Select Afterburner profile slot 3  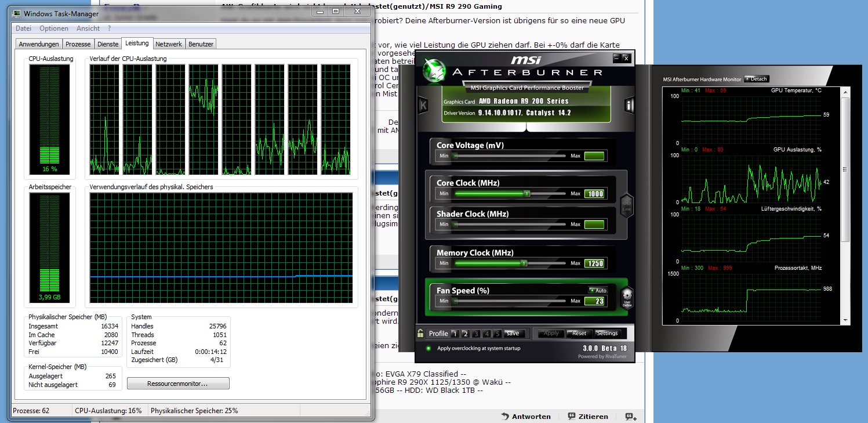pyautogui.click(x=475, y=334)
